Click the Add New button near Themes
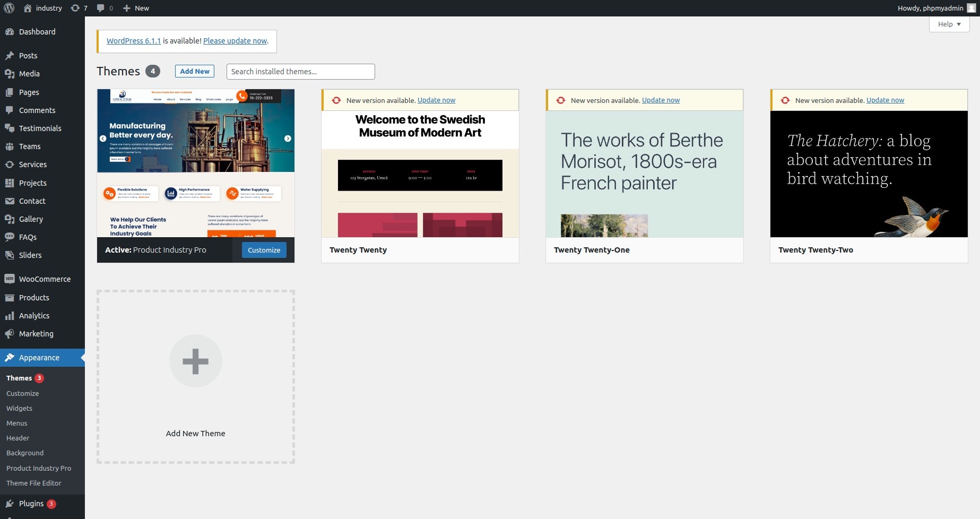 [x=195, y=71]
